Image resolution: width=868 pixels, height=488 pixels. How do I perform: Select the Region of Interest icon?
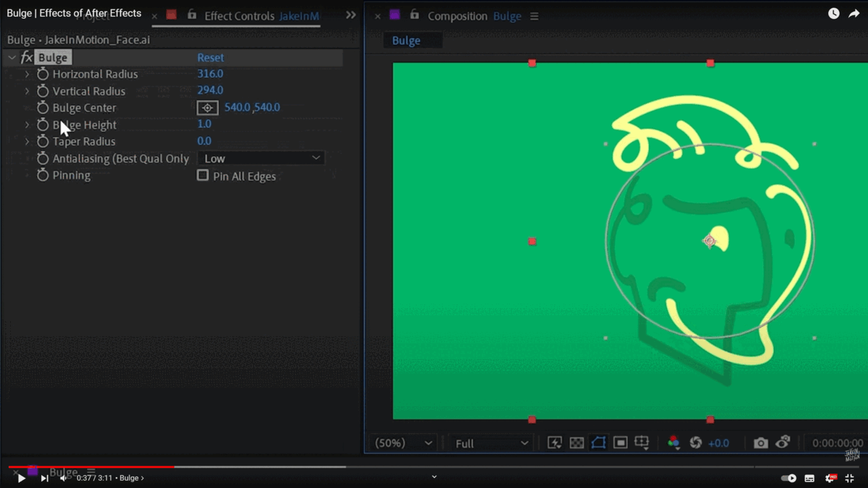click(597, 442)
